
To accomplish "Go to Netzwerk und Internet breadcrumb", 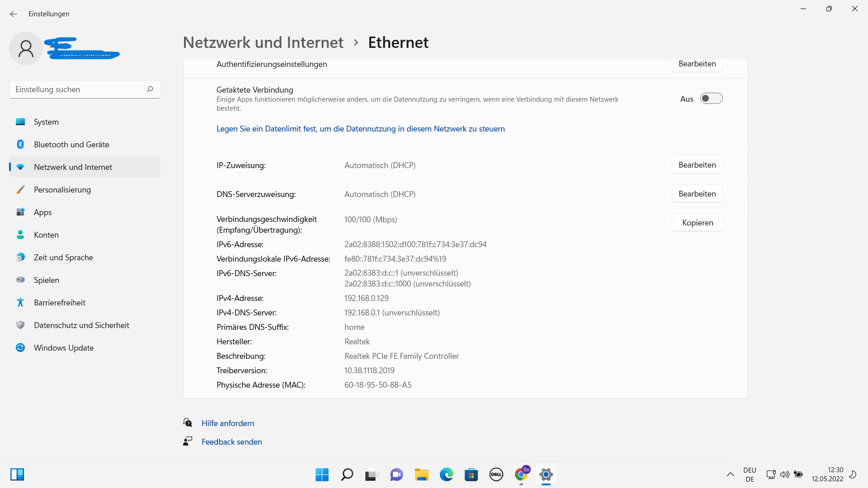I will [263, 42].
